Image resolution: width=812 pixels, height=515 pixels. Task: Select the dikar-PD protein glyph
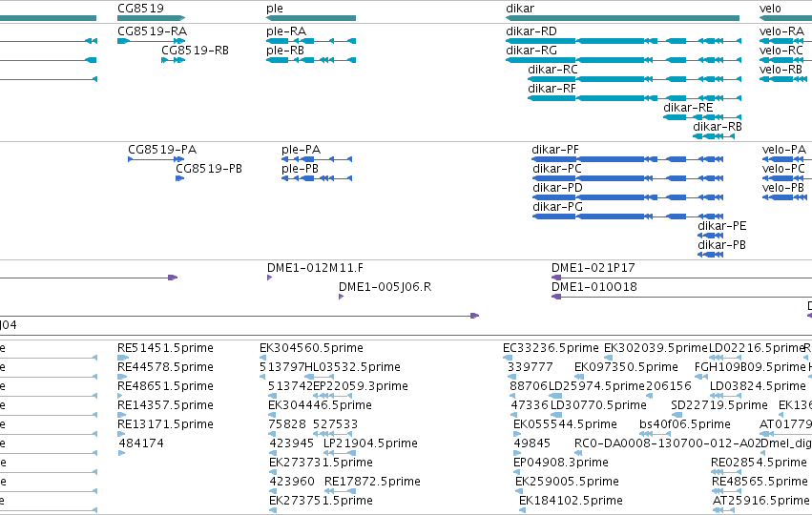[x=628, y=197]
